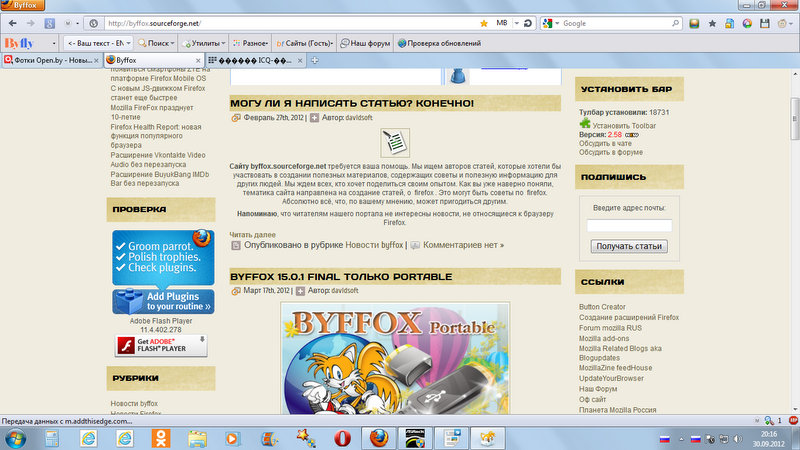Open 'Обсудить в форуме' link
Image resolution: width=800 pixels, height=450 pixels.
[611, 152]
